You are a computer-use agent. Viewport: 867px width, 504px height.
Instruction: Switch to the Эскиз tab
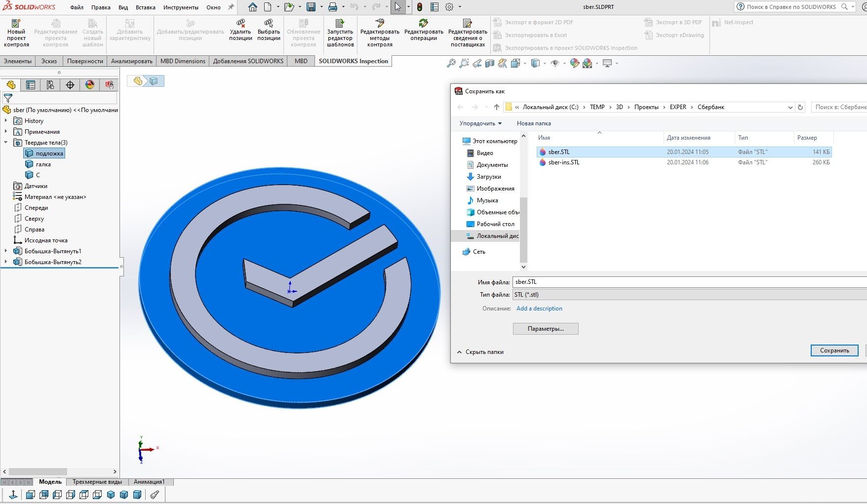click(49, 61)
